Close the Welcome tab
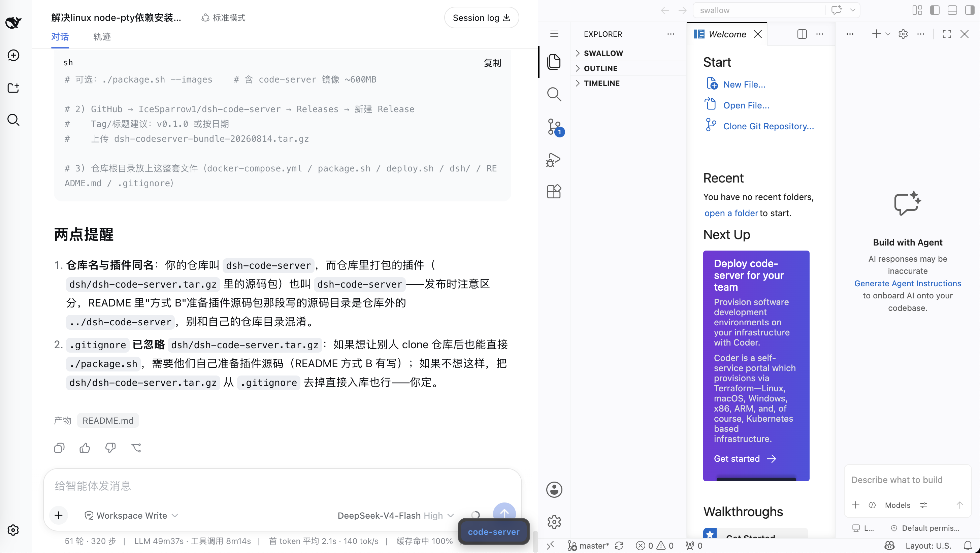The width and height of the screenshot is (980, 553). (x=758, y=34)
